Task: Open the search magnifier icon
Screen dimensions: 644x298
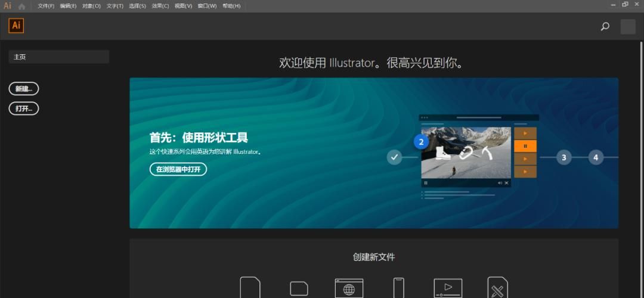Action: click(605, 27)
